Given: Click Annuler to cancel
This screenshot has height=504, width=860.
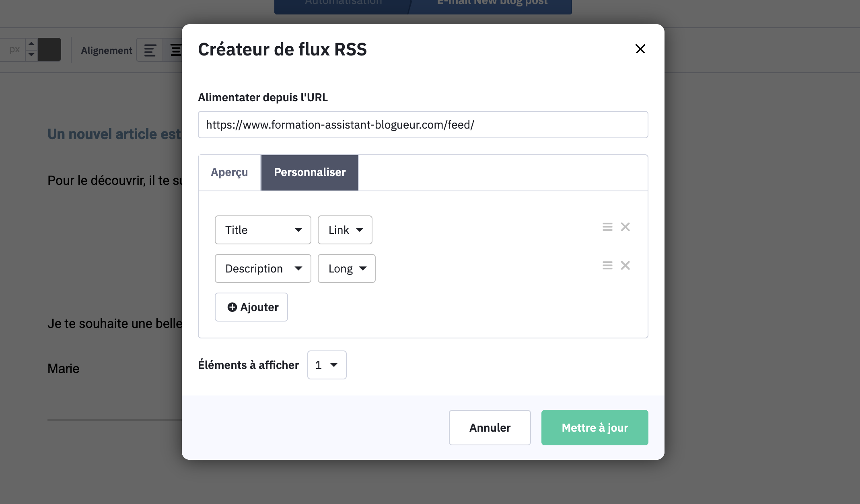Looking at the screenshot, I should tap(490, 428).
